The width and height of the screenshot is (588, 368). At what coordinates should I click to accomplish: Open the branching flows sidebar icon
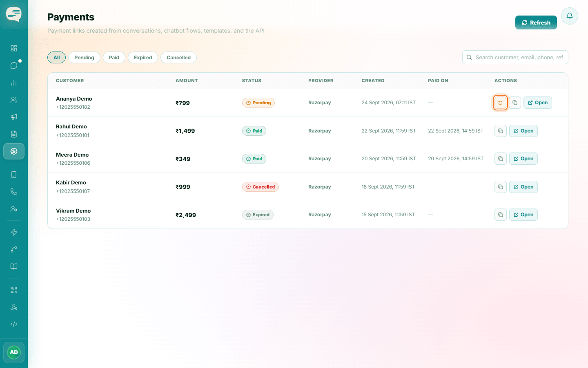(14, 249)
